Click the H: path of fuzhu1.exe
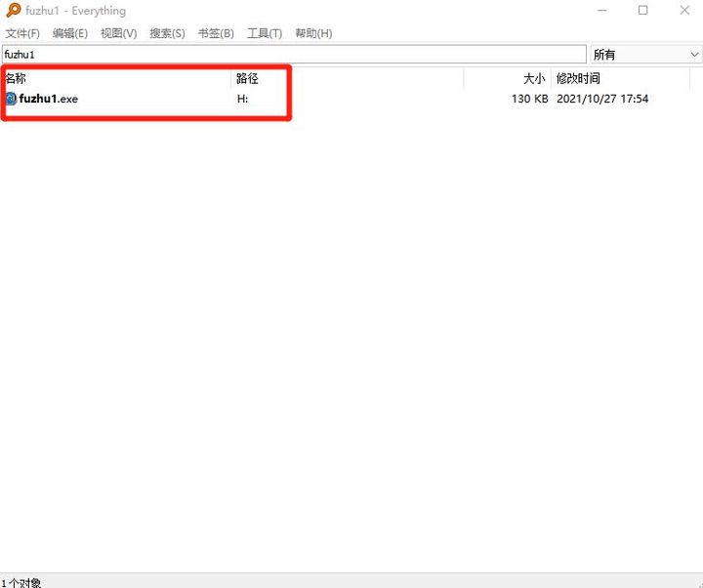 pyautogui.click(x=242, y=99)
